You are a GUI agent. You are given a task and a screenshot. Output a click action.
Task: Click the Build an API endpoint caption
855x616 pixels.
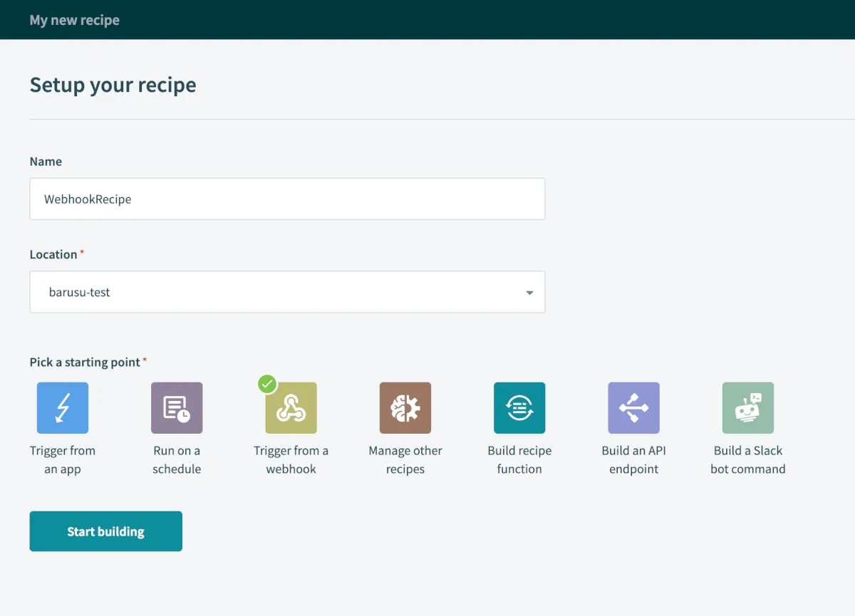click(x=633, y=460)
